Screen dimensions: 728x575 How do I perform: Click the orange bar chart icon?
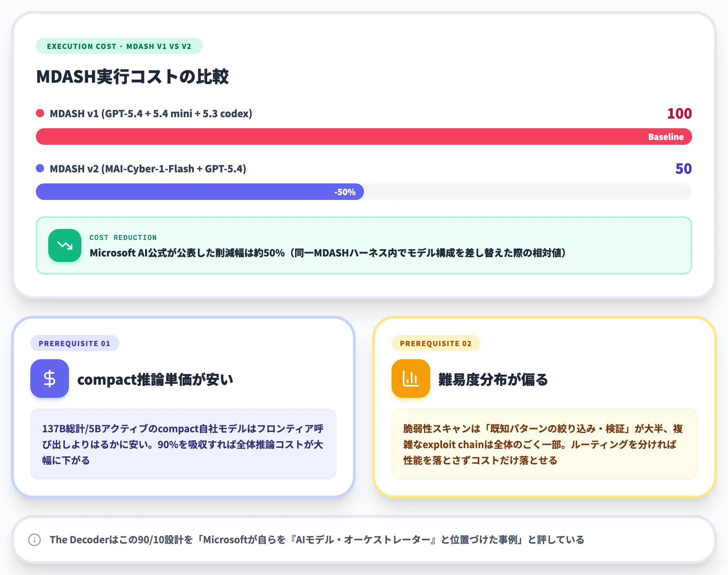411,379
